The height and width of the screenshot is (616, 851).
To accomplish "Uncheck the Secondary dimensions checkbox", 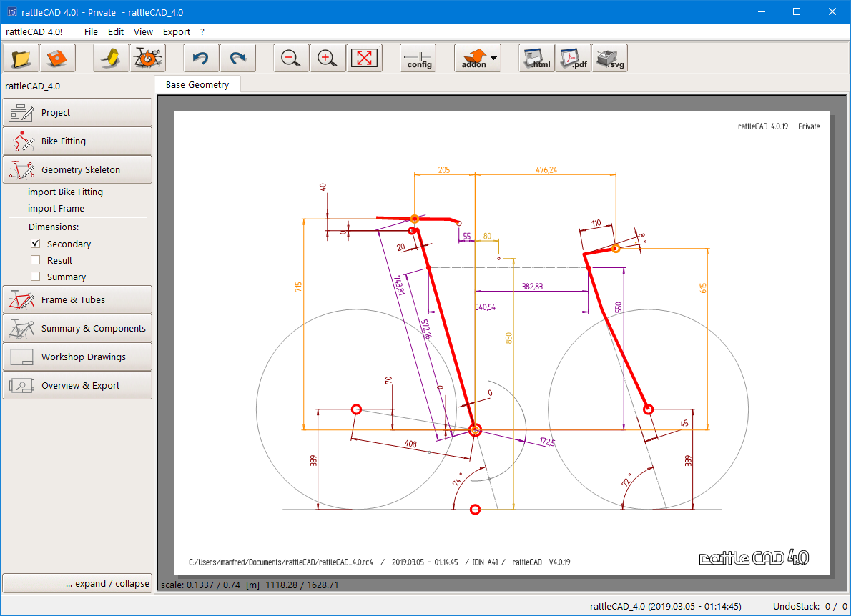I will tap(36, 244).
